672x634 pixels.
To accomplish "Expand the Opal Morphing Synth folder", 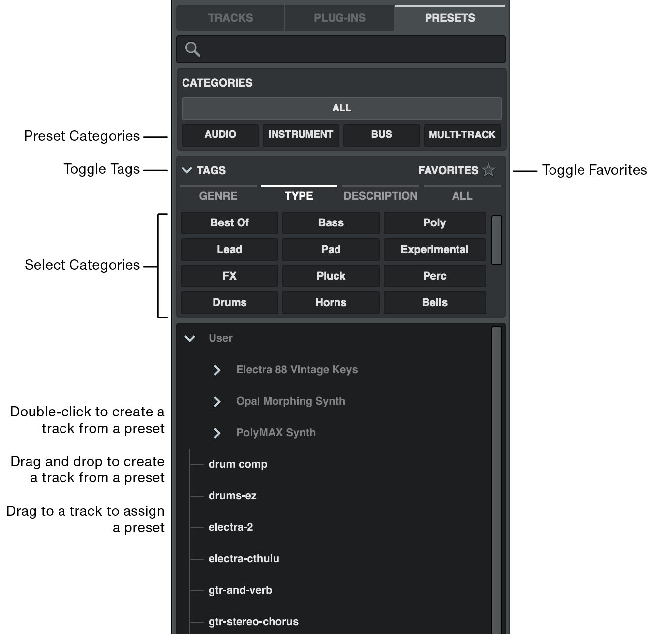I will [217, 401].
